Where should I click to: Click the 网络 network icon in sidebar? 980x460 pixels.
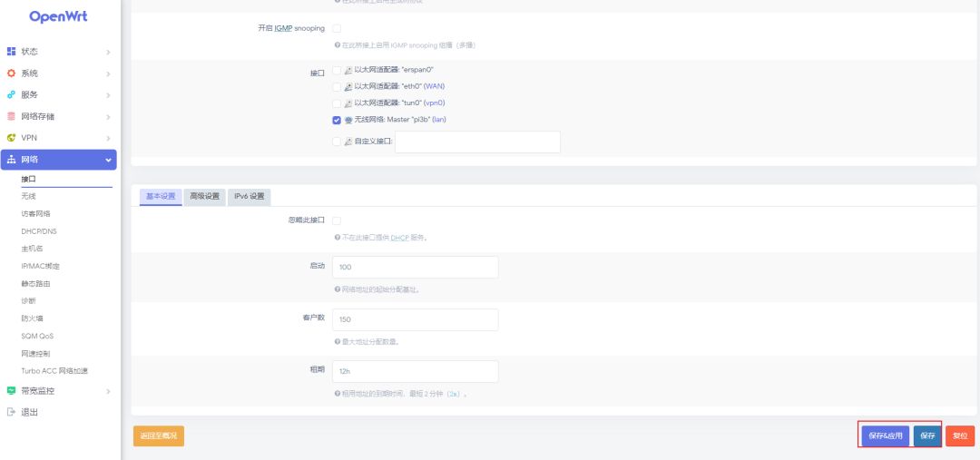(11, 160)
